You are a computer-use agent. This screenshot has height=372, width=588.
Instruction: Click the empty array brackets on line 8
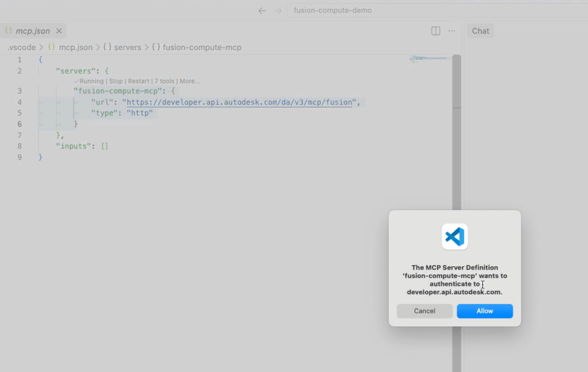click(x=105, y=146)
